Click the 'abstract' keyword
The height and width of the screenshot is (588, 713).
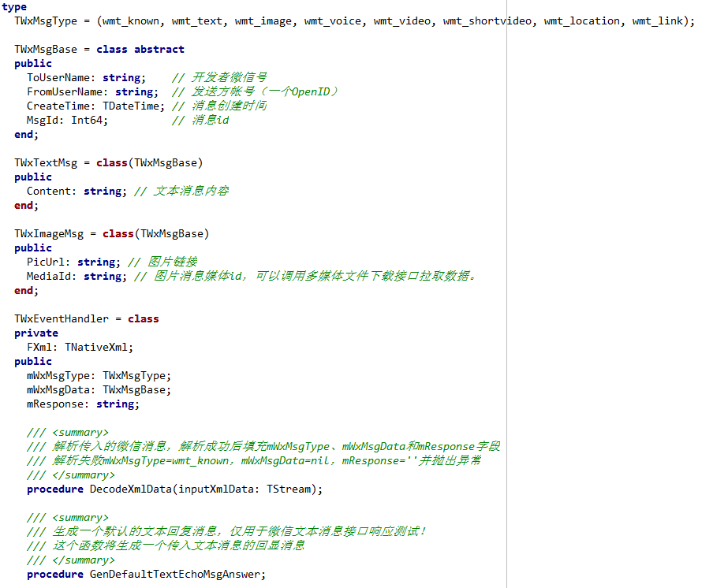159,49
